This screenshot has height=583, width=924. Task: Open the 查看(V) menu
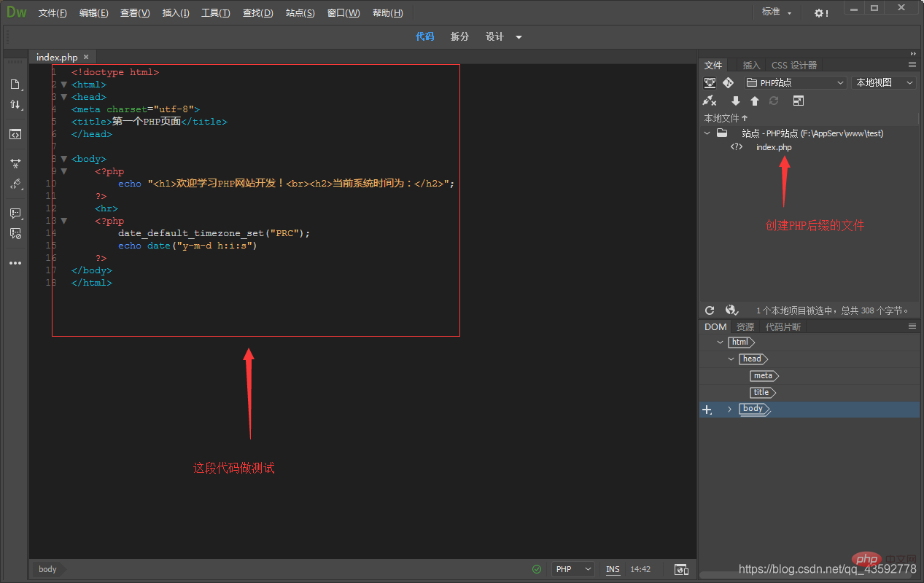(135, 13)
